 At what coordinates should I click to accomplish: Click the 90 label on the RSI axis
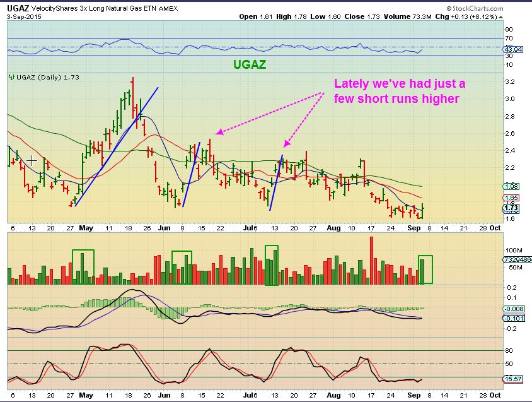point(509,30)
